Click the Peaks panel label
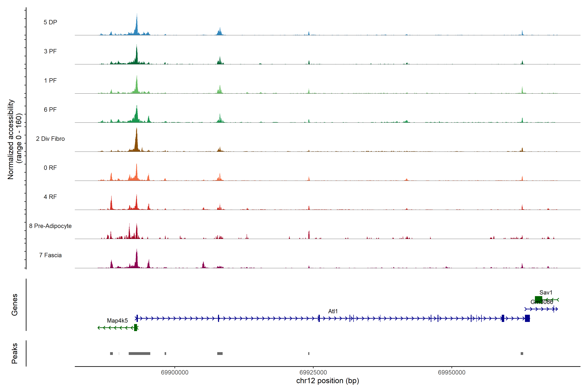588x392 pixels. tap(15, 353)
